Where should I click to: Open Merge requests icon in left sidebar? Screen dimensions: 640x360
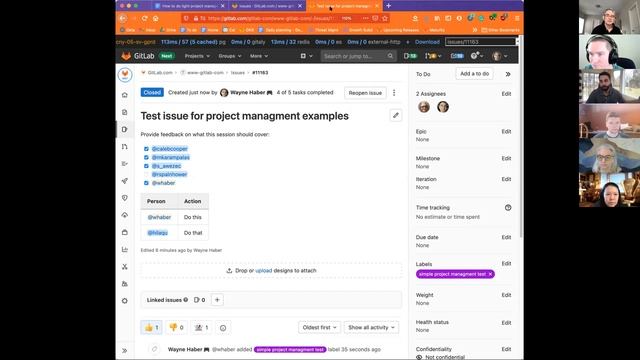[x=125, y=147]
